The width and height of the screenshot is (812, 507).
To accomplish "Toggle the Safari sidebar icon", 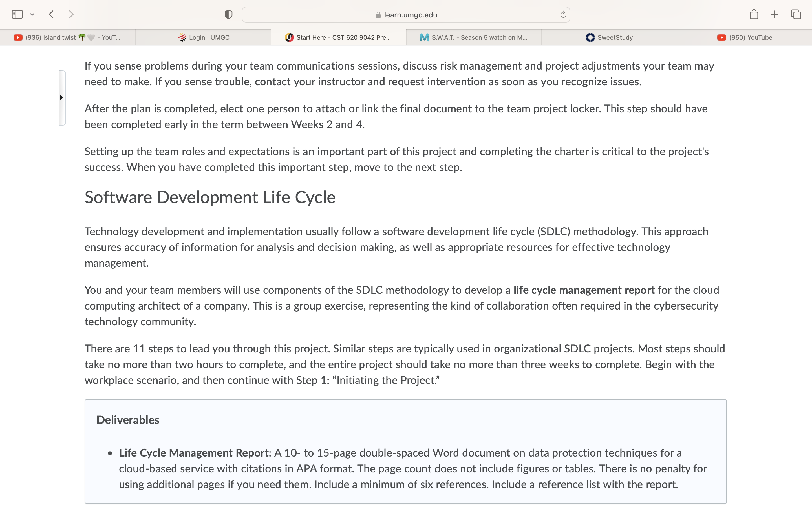I will [17, 14].
